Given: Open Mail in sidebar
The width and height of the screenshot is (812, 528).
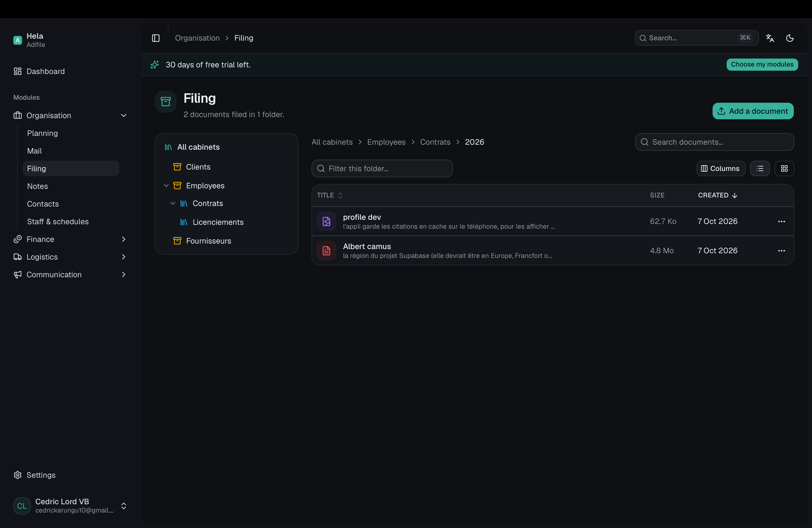Looking at the screenshot, I should click(x=71, y=151).
